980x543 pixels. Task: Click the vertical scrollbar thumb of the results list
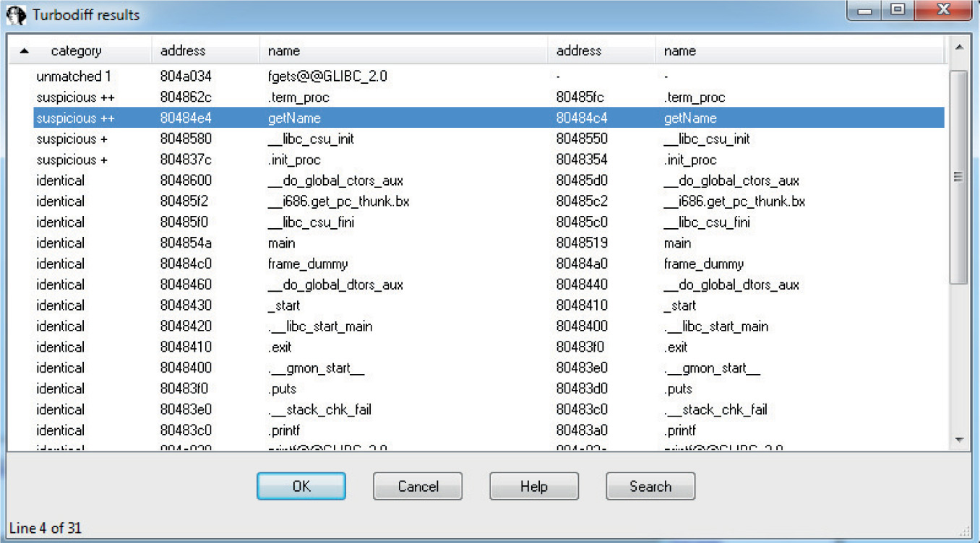point(958,177)
